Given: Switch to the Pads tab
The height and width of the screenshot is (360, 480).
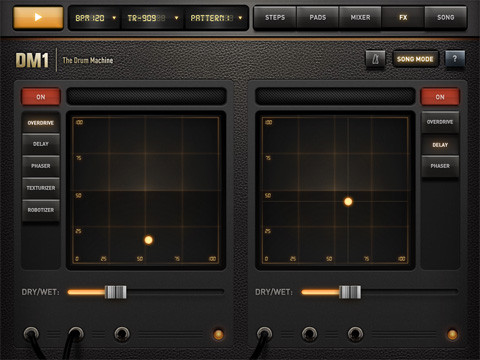Looking at the screenshot, I should coord(318,17).
